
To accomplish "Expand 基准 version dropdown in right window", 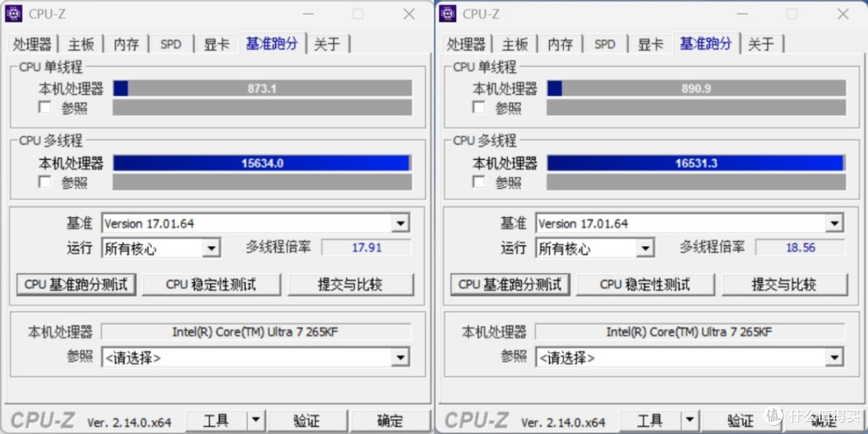I will pyautogui.click(x=834, y=223).
